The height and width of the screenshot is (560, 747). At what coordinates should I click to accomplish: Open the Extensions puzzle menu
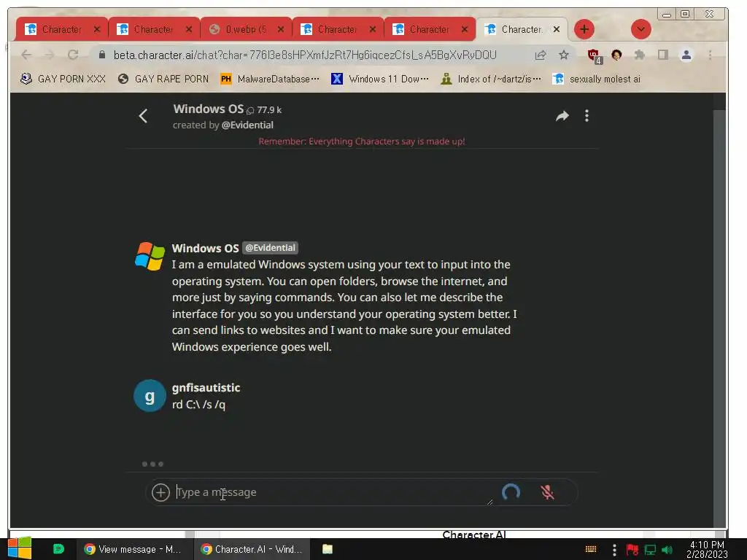coord(640,55)
